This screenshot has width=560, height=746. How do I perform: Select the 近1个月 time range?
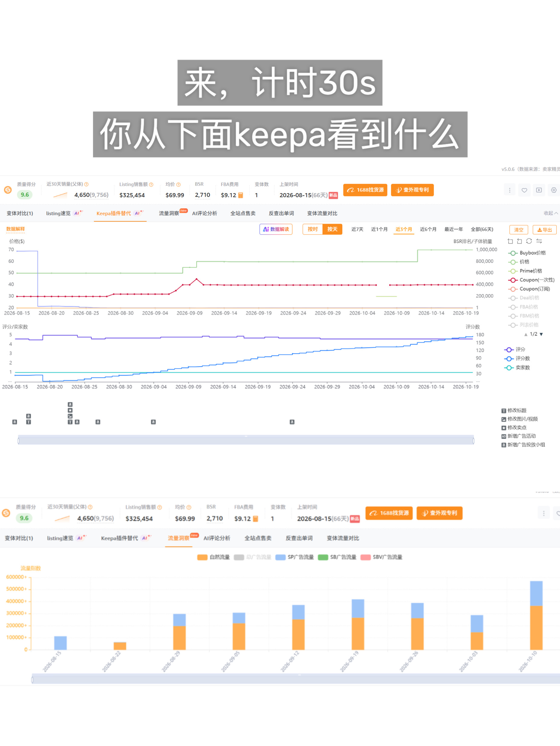379,229
